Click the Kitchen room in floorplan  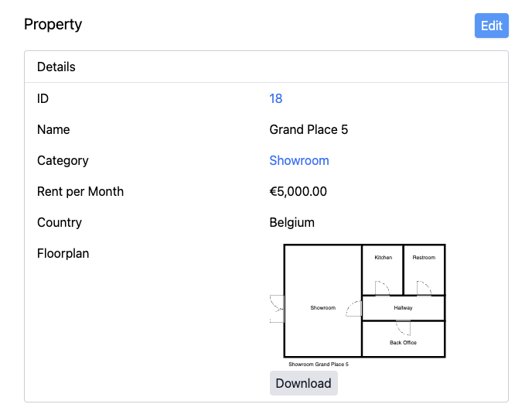383,270
